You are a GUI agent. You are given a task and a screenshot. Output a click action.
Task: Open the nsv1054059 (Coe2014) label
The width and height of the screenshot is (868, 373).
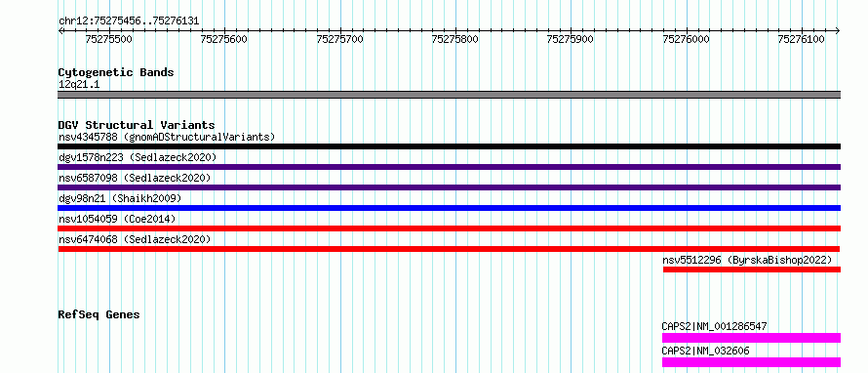coord(117,219)
